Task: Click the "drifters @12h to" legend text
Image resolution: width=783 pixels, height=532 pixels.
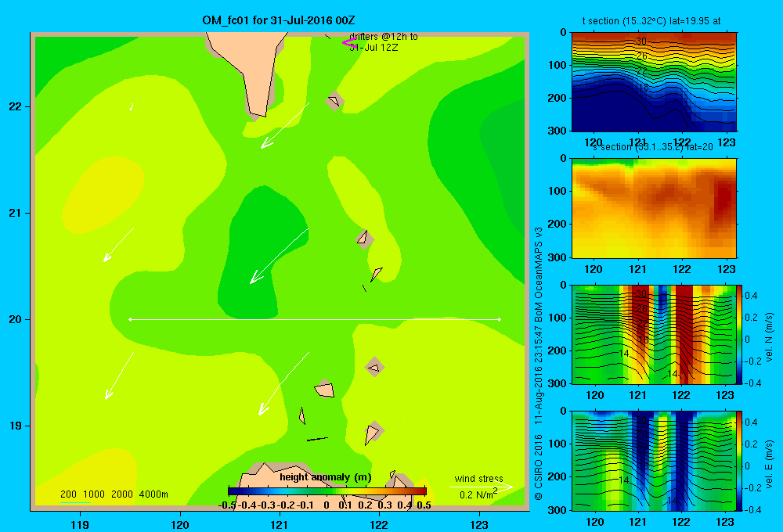Action: (384, 37)
